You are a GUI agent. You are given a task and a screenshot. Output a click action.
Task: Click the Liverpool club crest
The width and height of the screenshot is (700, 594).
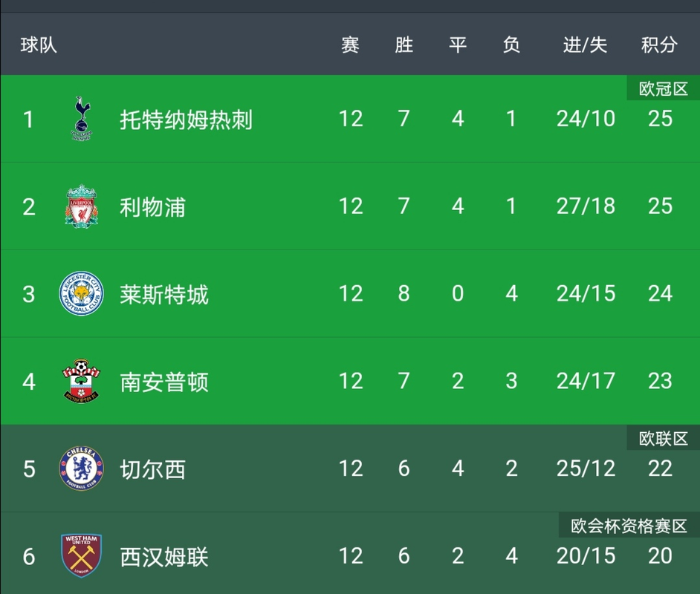click(x=82, y=206)
